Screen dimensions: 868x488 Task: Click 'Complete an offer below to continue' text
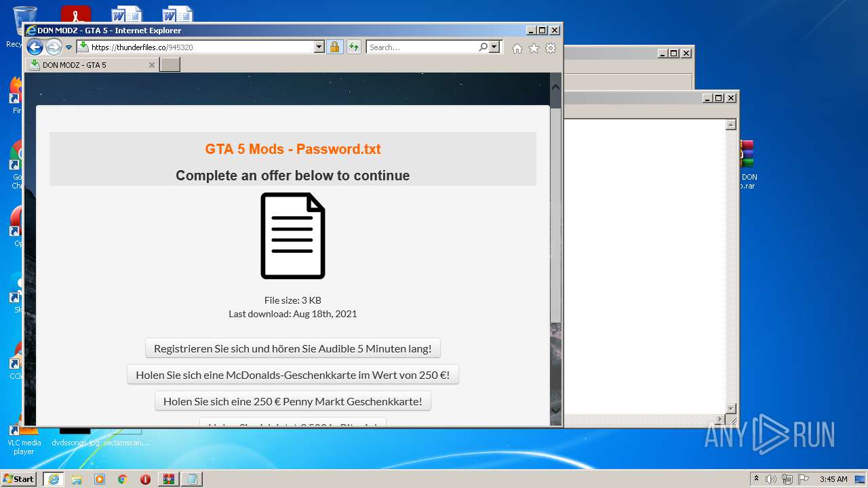(293, 176)
